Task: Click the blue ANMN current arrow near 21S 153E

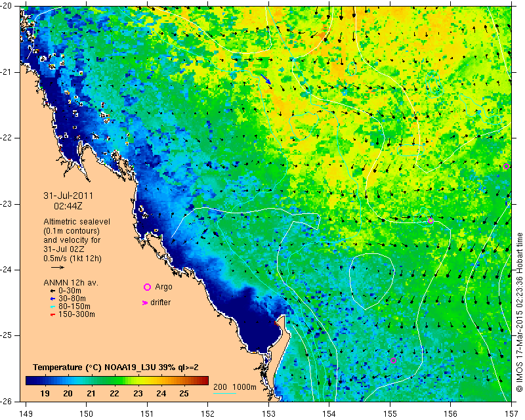Action: pos(266,79)
